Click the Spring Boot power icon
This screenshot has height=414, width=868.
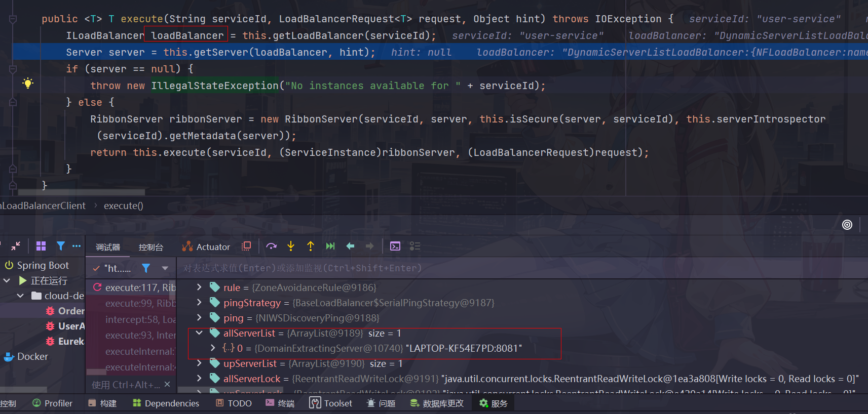click(x=9, y=265)
